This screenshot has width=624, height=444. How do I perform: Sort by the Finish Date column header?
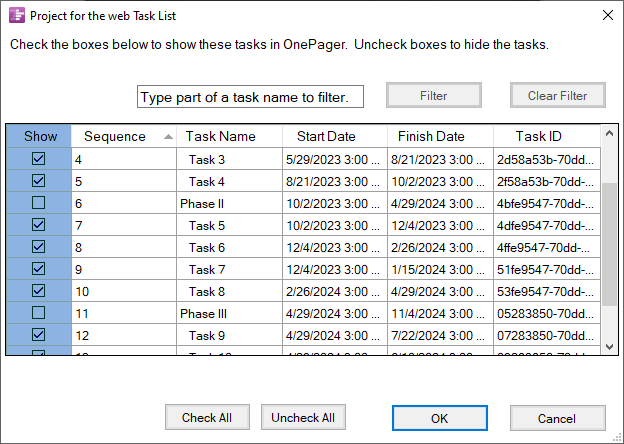(440, 136)
